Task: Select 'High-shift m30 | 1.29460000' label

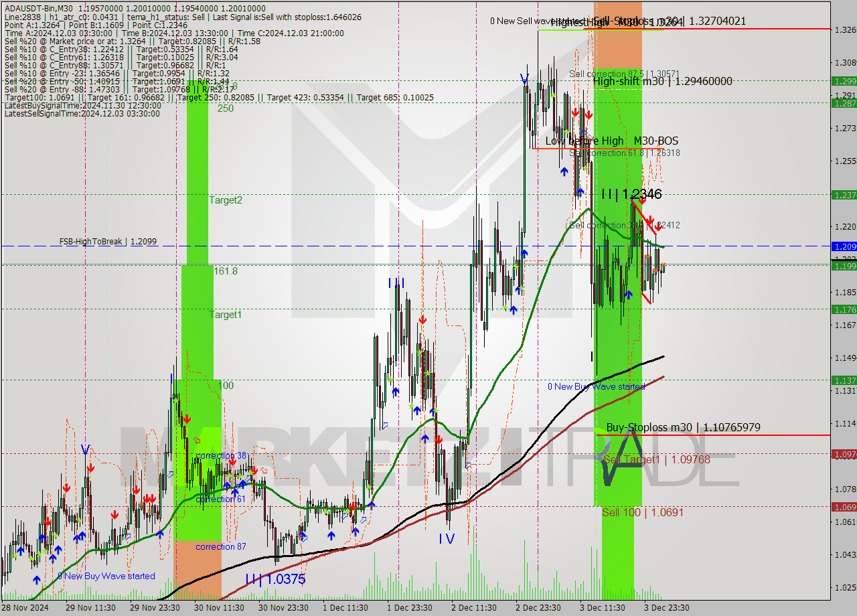Action: (663, 81)
